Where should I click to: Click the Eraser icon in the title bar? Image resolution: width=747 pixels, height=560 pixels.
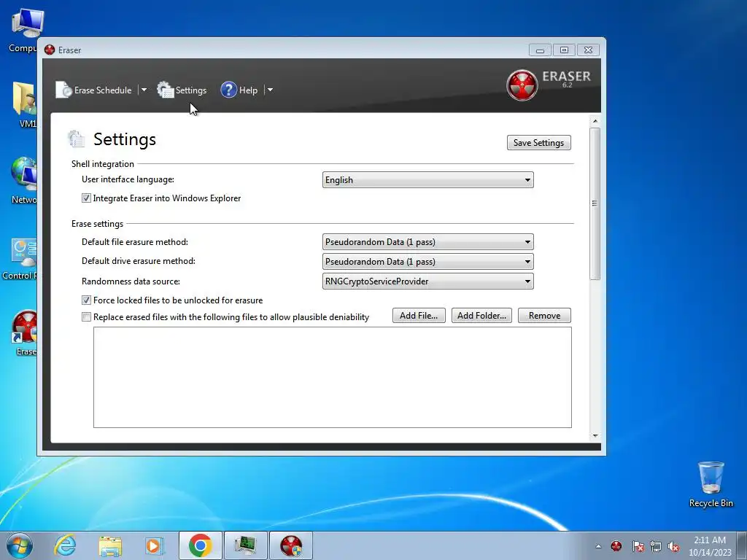point(50,50)
